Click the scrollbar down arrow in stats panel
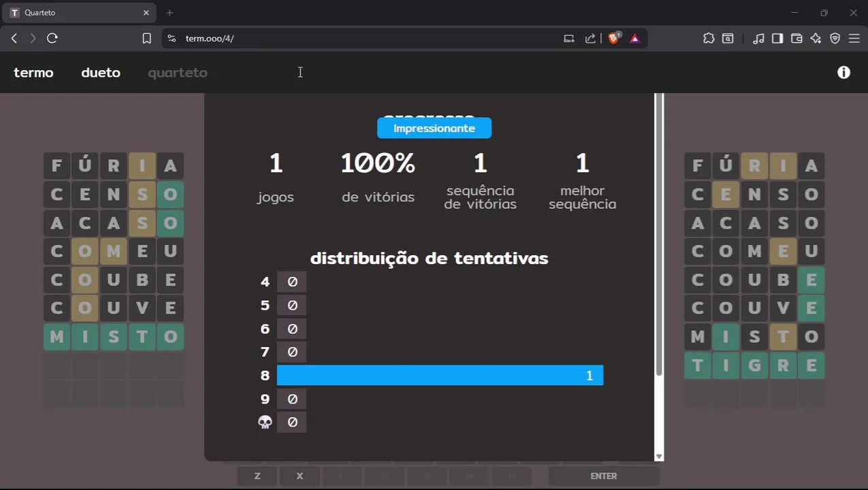 658,457
